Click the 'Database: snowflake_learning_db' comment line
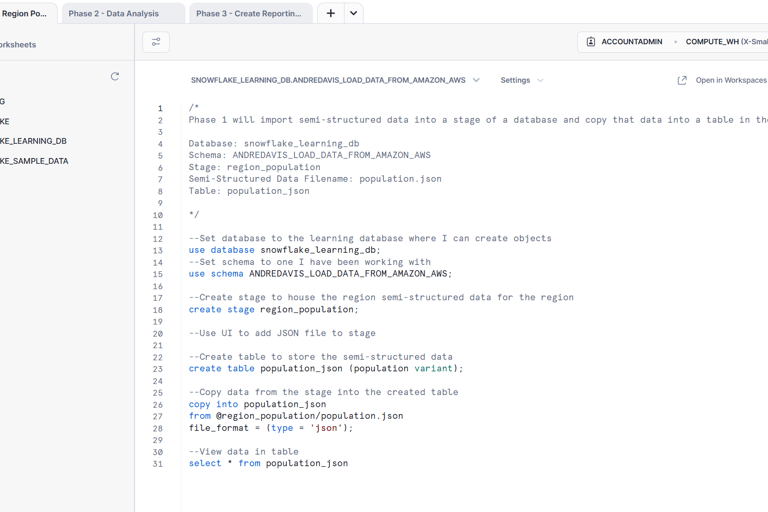Image resolution: width=768 pixels, height=512 pixels. coord(274,144)
